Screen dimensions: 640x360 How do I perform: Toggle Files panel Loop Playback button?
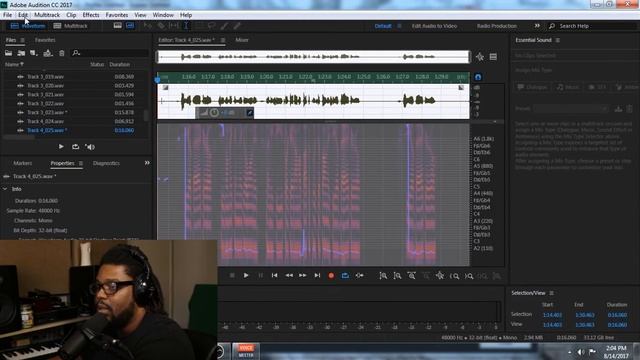pyautogui.click(x=76, y=147)
